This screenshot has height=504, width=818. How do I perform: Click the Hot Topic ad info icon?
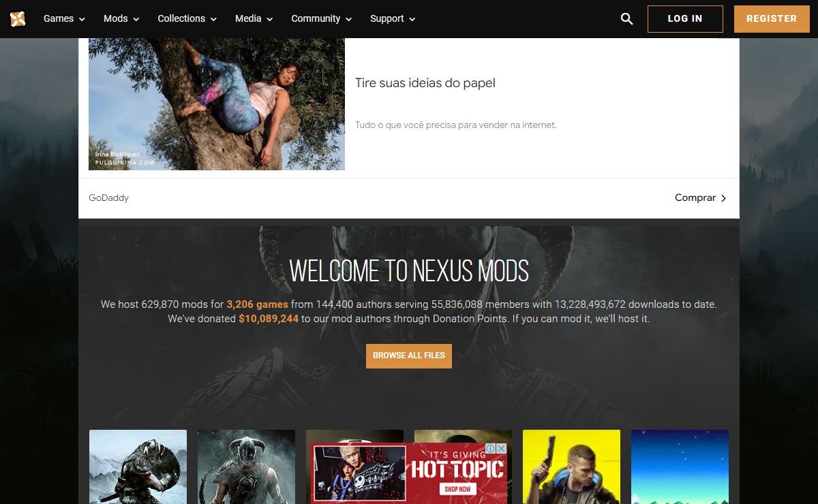(x=491, y=448)
